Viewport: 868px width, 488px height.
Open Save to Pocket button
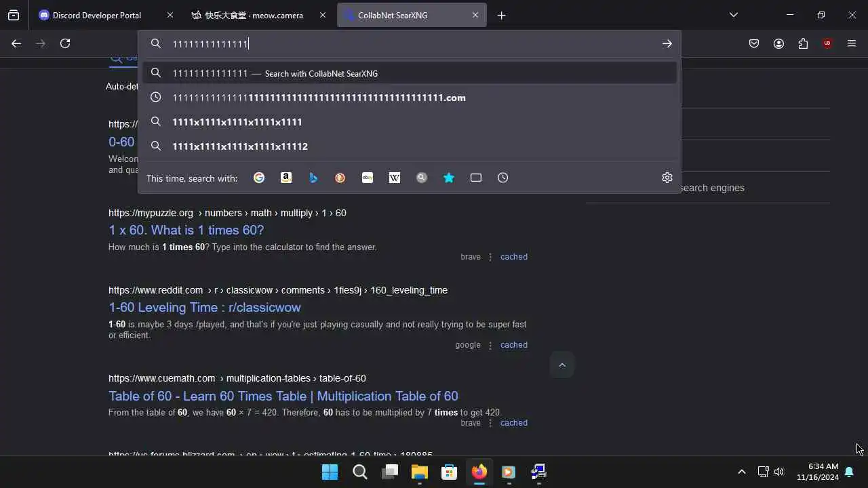click(754, 43)
